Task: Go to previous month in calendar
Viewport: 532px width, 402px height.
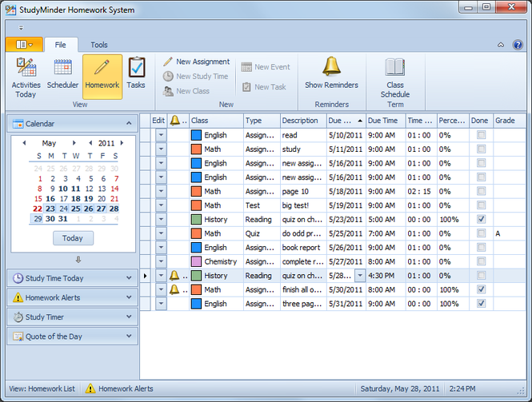Action: click(x=24, y=143)
